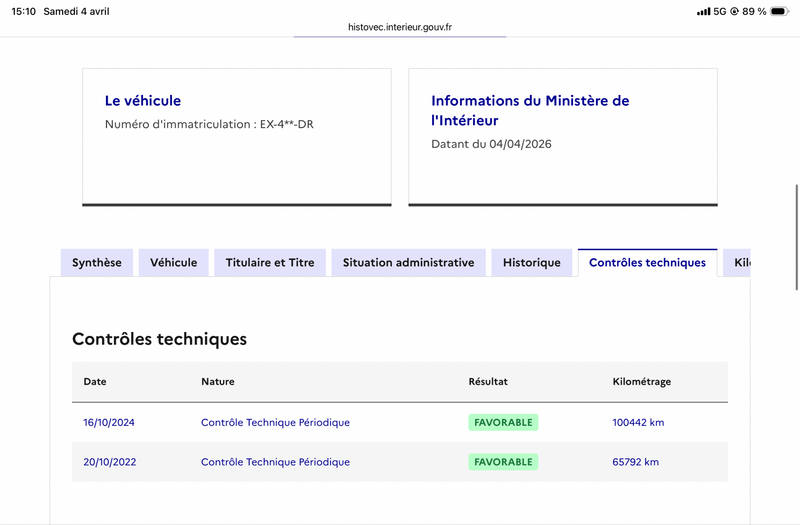Viewport: 800px width, 525px height.
Task: Click the 16/10/2024 inspection date
Action: 109,422
